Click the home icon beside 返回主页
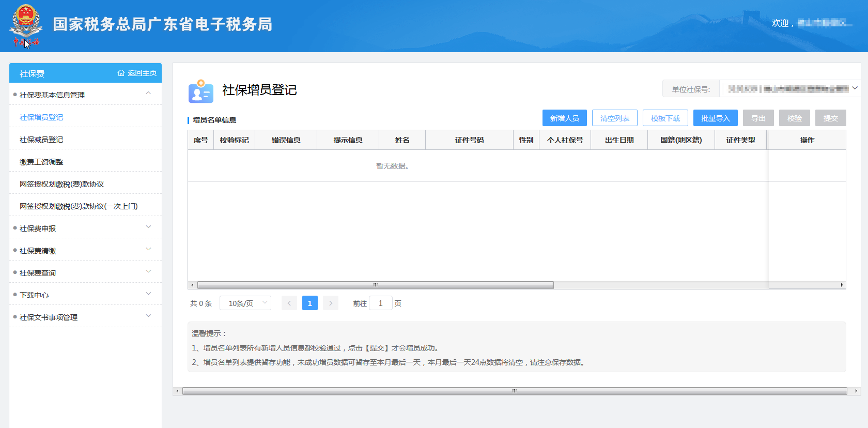Viewport: 868px width, 428px height. (x=121, y=73)
